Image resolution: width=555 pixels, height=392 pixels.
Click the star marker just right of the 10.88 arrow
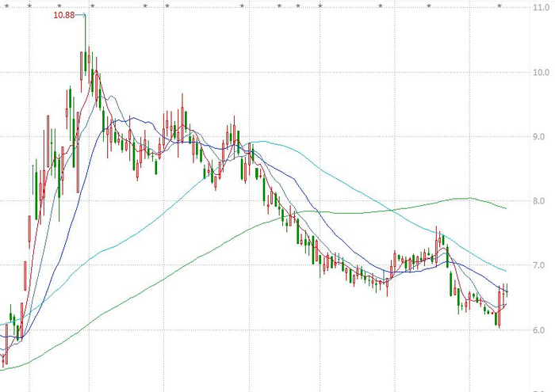click(93, 6)
